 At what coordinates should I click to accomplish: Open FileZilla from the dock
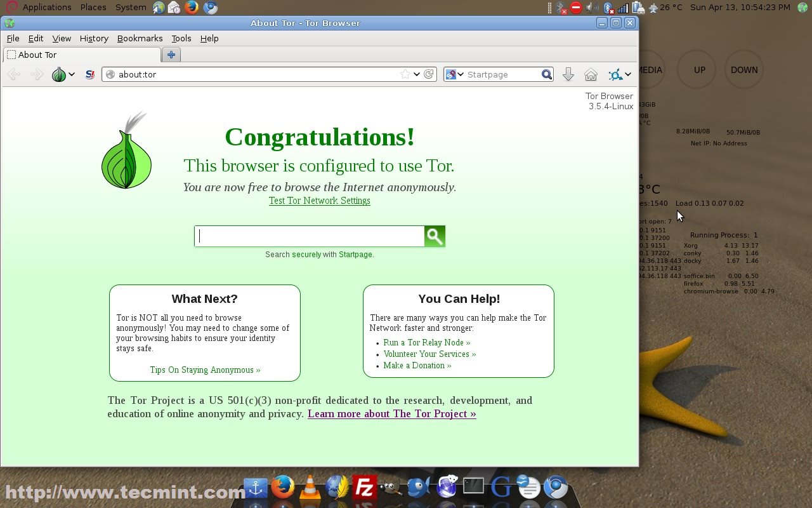tap(364, 488)
